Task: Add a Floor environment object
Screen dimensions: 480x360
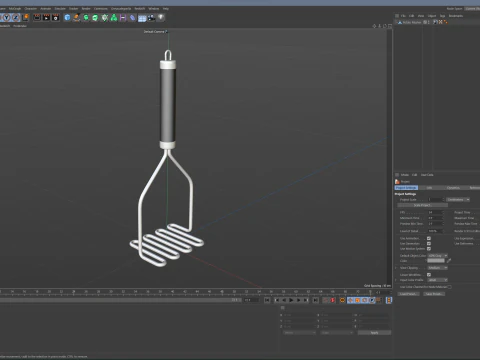Action: 142,18
